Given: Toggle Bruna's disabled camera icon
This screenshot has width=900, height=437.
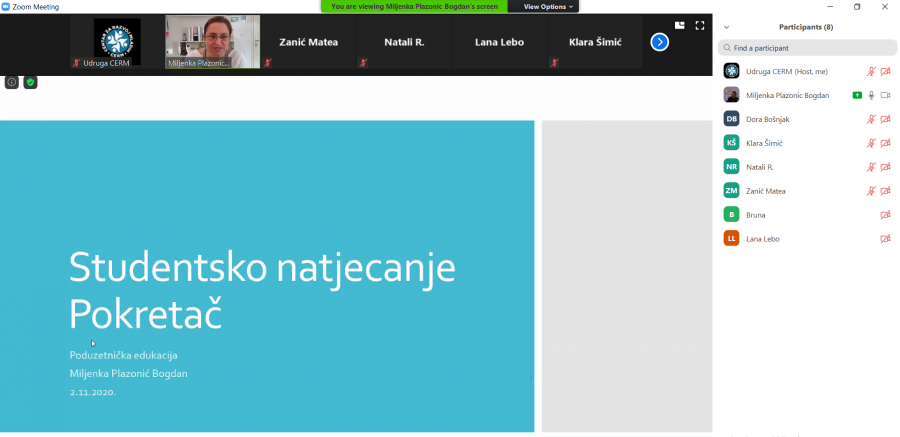Looking at the screenshot, I should point(885,215).
